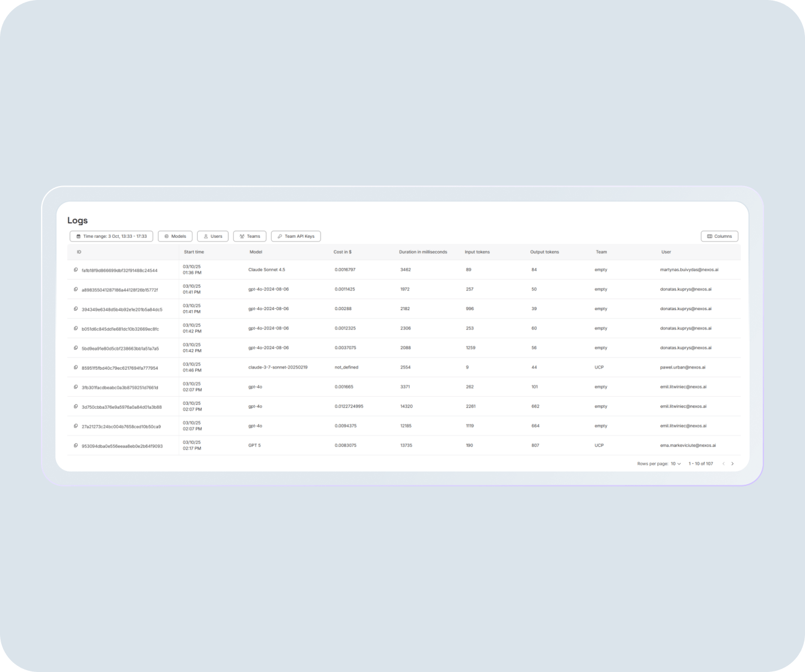This screenshot has height=672, width=805.
Task: Copy the ID of the GPT 5 log entry
Action: tap(75, 445)
